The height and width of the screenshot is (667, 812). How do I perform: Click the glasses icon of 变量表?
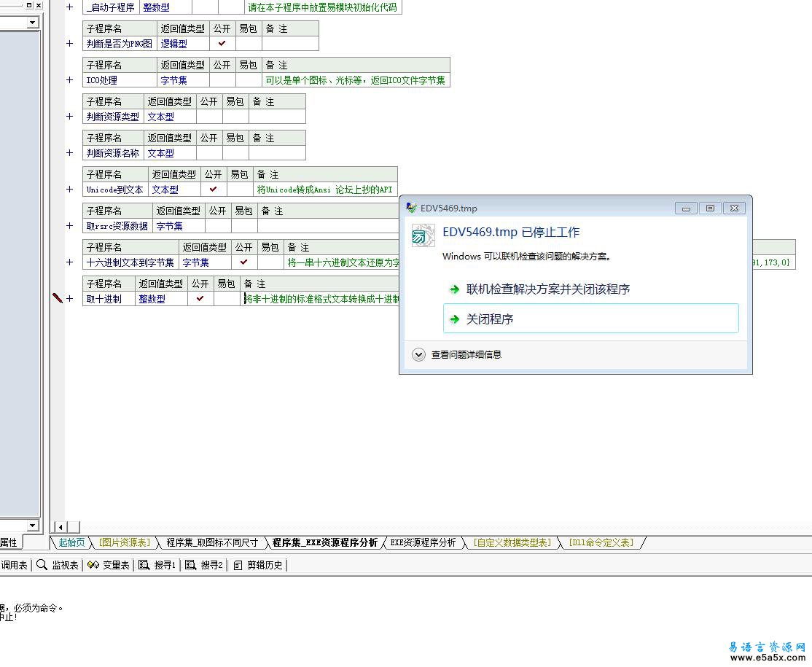[93, 564]
